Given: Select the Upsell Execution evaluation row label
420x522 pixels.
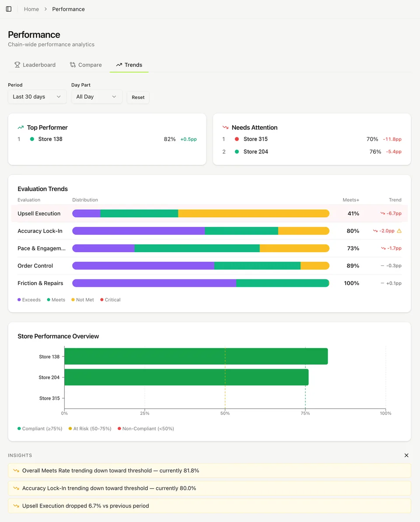Looking at the screenshot, I should pyautogui.click(x=39, y=213).
